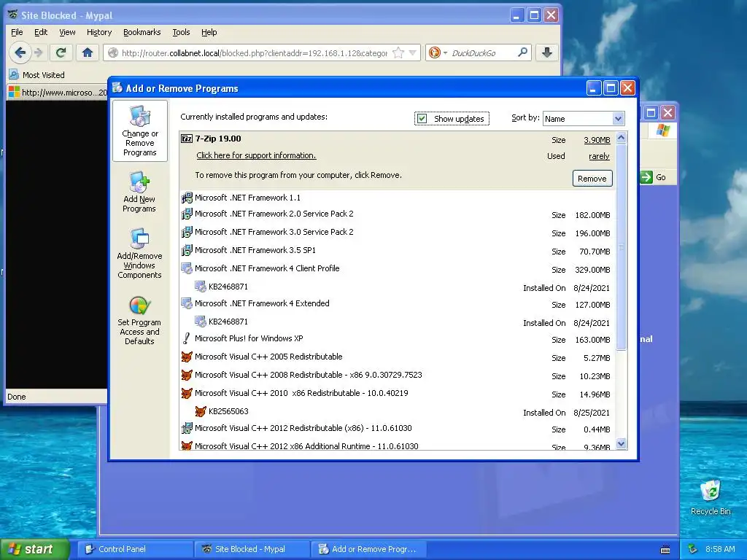Image resolution: width=747 pixels, height=560 pixels.
Task: Click the program list scroll up arrow
Action: tap(621, 138)
